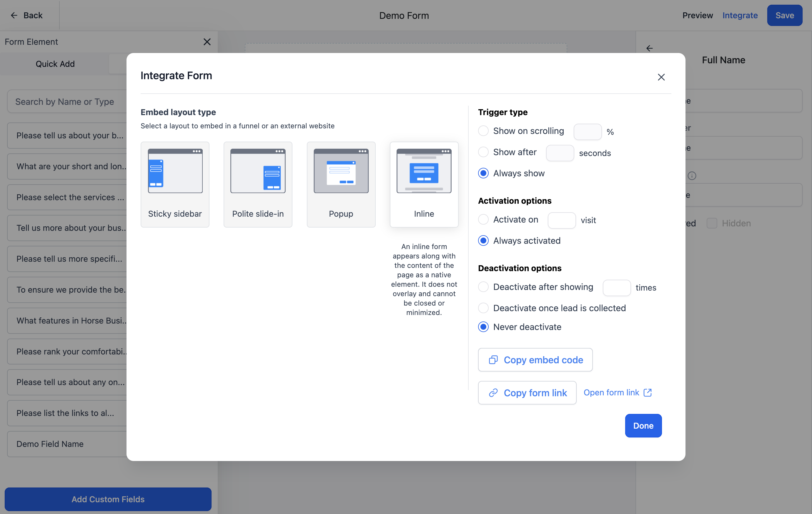Click the info icon in right panel
This screenshot has width=812, height=514.
pyautogui.click(x=692, y=175)
